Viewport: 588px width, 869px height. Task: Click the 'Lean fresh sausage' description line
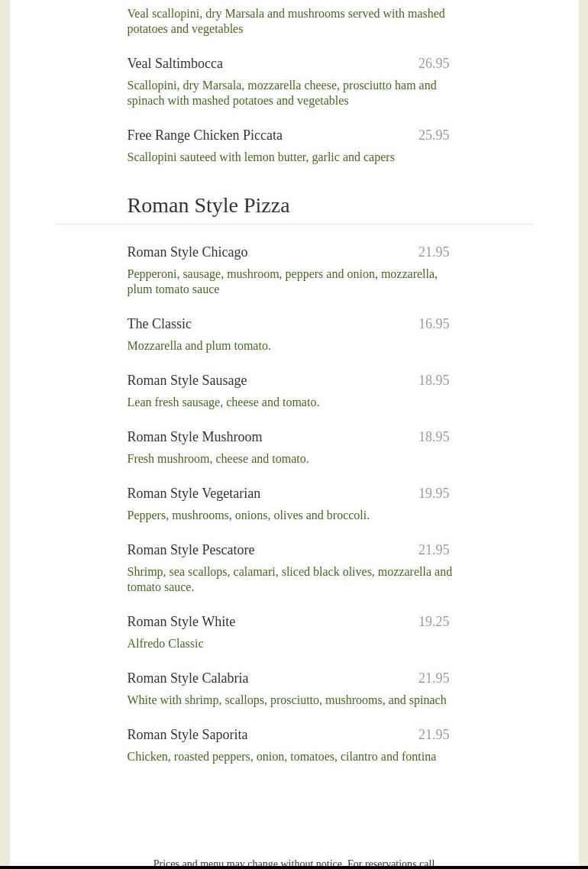click(x=223, y=402)
